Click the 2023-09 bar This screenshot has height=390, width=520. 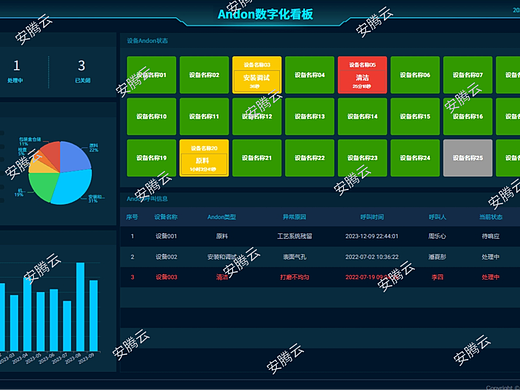click(x=94, y=315)
